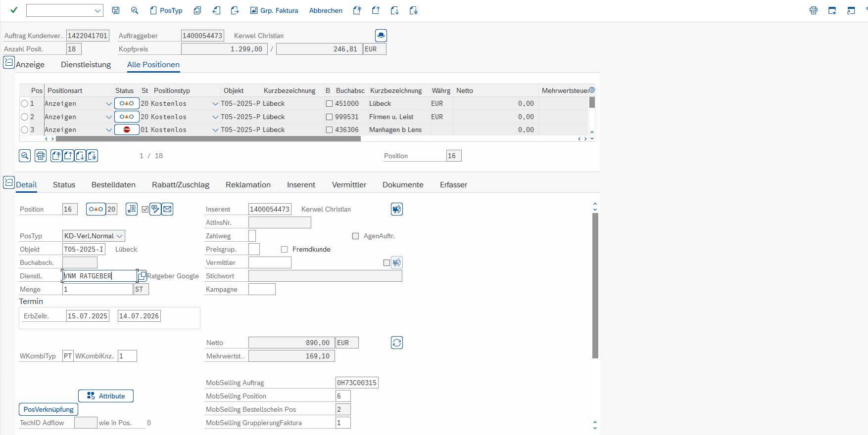This screenshot has width=868, height=435.
Task: Click the Grp. Faktura toolbar button
Action: click(274, 10)
